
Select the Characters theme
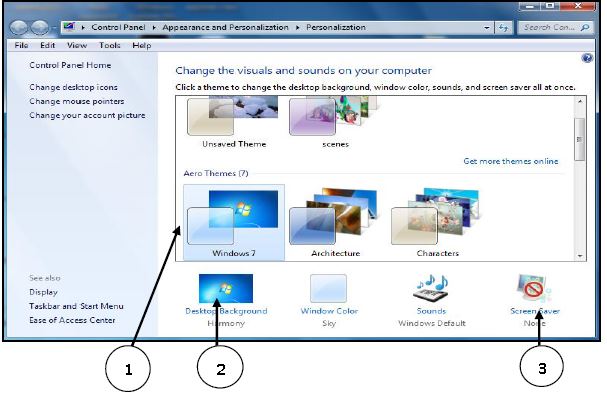[437, 223]
